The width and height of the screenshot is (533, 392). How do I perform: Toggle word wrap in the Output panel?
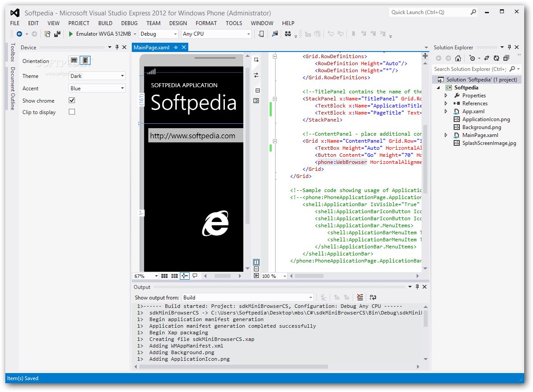(373, 297)
